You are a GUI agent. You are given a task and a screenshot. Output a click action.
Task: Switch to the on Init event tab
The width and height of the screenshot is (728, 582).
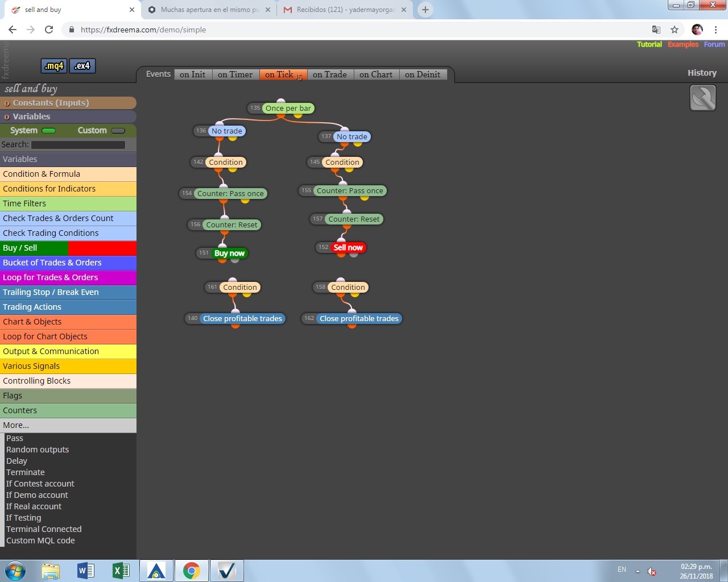[193, 74]
